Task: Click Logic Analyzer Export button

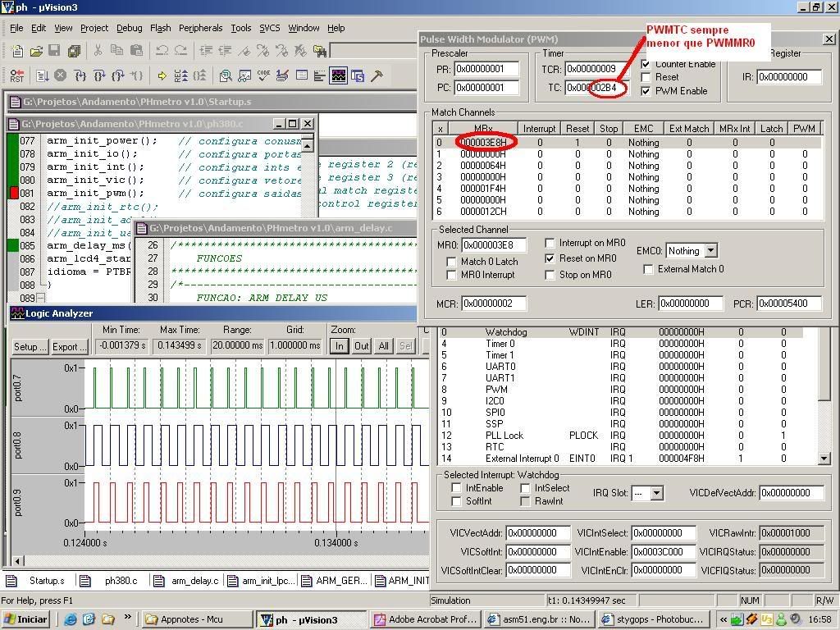Action: (70, 347)
